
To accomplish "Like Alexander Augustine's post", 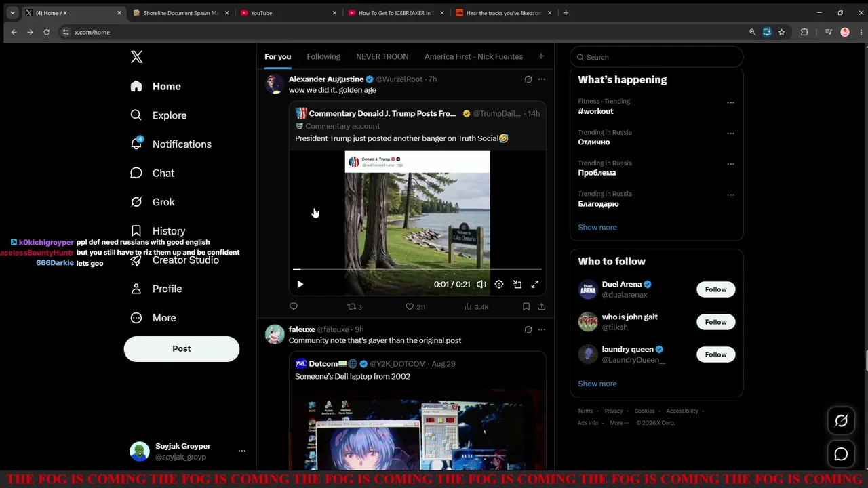I will 415,306.
